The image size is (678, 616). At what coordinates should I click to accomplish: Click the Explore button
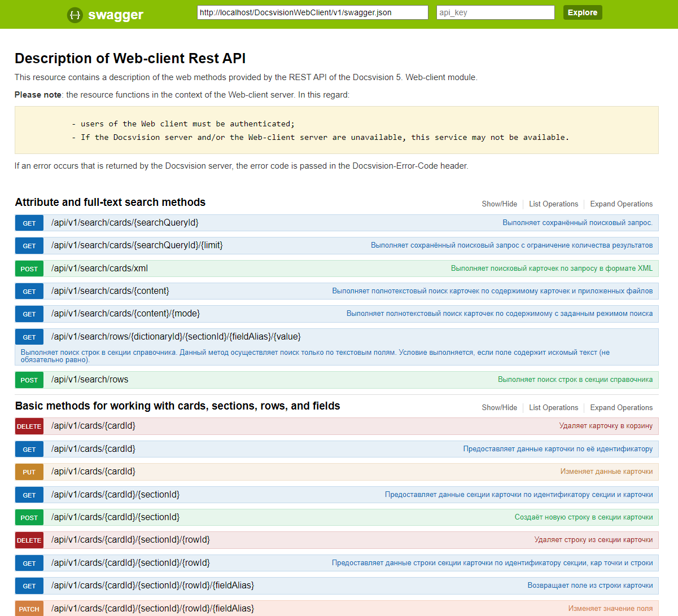pyautogui.click(x=582, y=12)
